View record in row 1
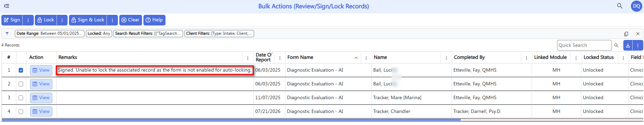Viewport: 644px width, 125px height. 41,70
